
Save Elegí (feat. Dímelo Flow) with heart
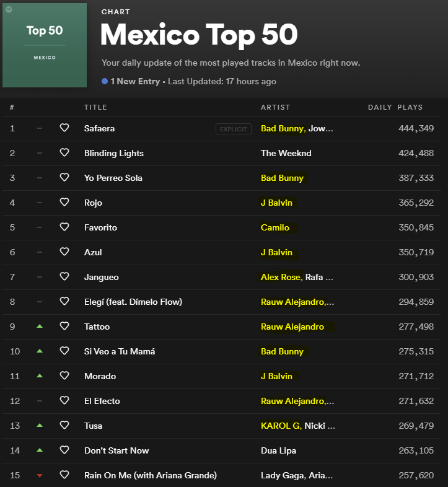pos(64,301)
